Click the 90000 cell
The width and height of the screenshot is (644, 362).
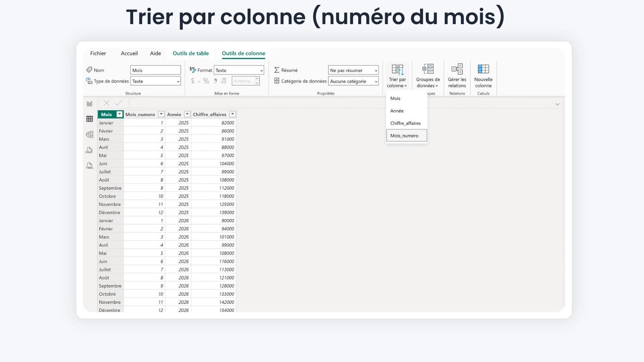[x=214, y=221]
